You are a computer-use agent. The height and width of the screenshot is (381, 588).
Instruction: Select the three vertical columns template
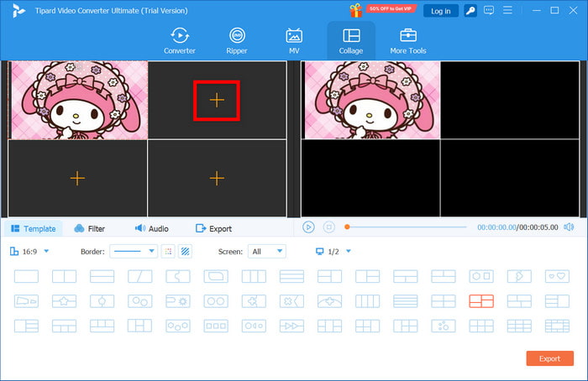point(254,276)
